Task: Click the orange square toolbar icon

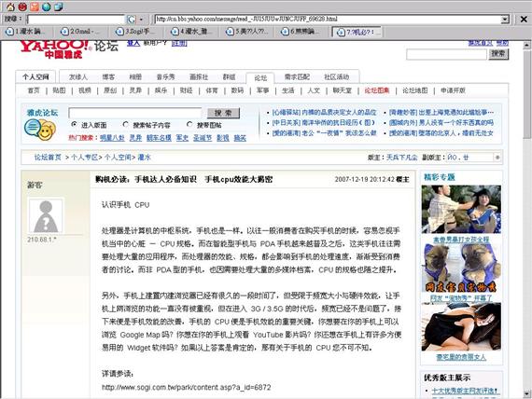Action: (35, 7)
